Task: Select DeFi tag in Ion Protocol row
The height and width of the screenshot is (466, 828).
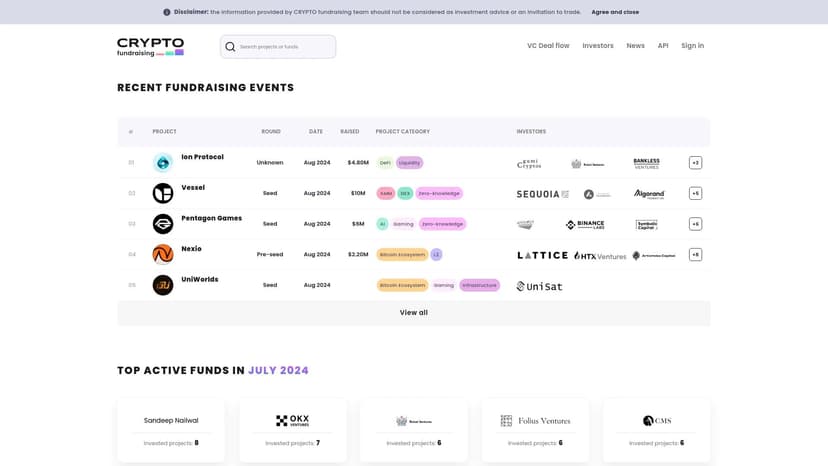Action: point(385,163)
